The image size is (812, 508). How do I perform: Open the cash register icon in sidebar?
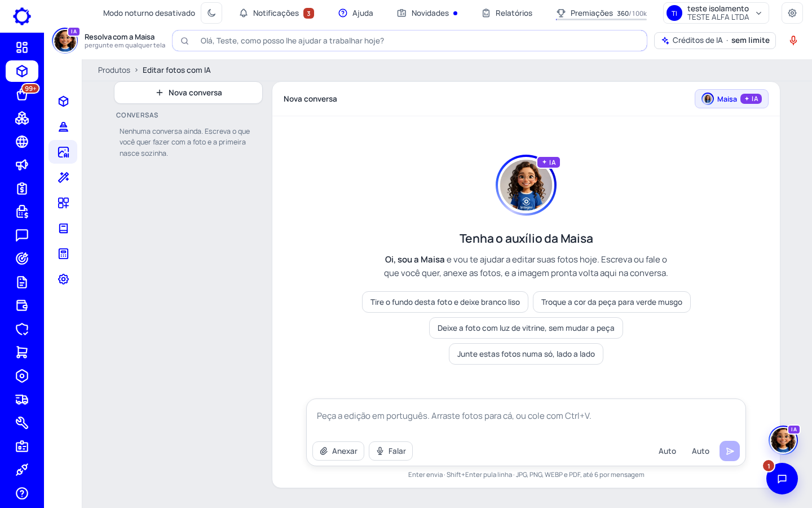(x=22, y=212)
